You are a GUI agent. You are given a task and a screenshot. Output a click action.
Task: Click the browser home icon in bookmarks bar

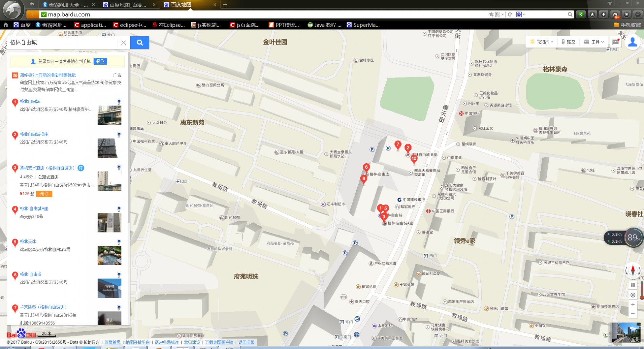[x=5, y=25]
